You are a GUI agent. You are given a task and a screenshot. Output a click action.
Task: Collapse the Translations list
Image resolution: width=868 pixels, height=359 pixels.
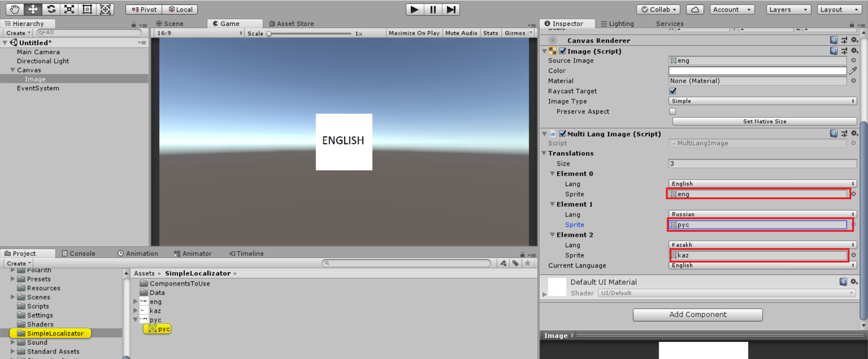(544, 153)
